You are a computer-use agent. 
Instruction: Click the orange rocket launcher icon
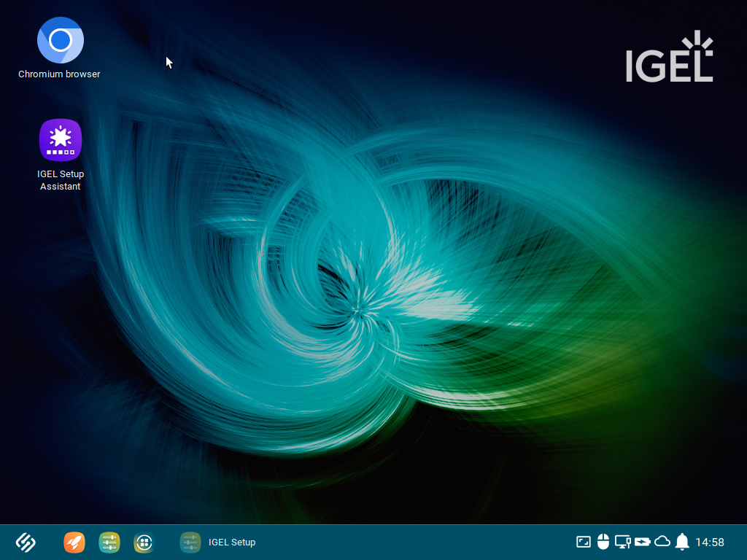74,542
